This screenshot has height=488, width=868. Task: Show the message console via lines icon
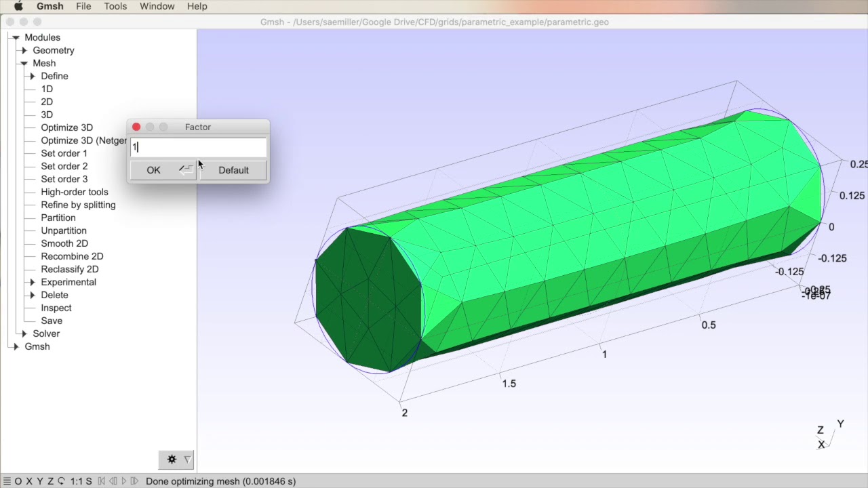(x=7, y=481)
